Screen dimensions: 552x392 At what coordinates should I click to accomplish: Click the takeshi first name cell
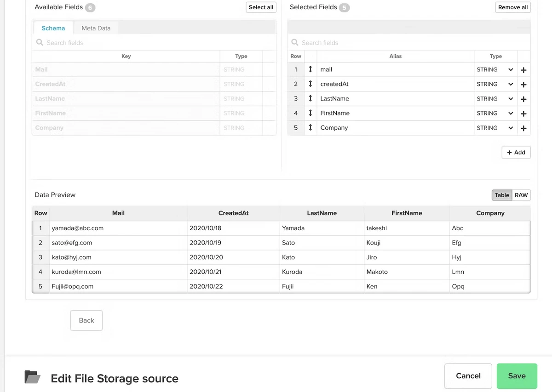tap(407, 228)
